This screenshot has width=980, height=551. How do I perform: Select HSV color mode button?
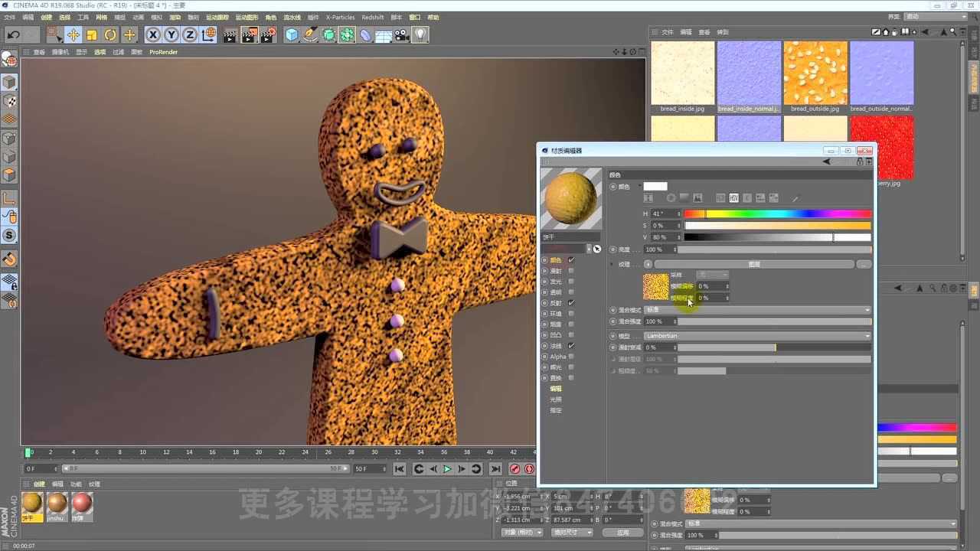[733, 198]
